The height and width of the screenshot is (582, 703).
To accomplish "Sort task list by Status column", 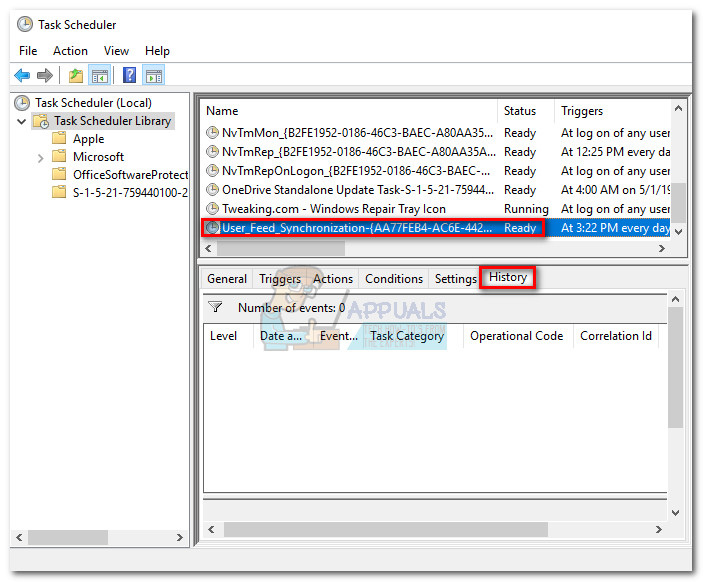I will pyautogui.click(x=526, y=111).
